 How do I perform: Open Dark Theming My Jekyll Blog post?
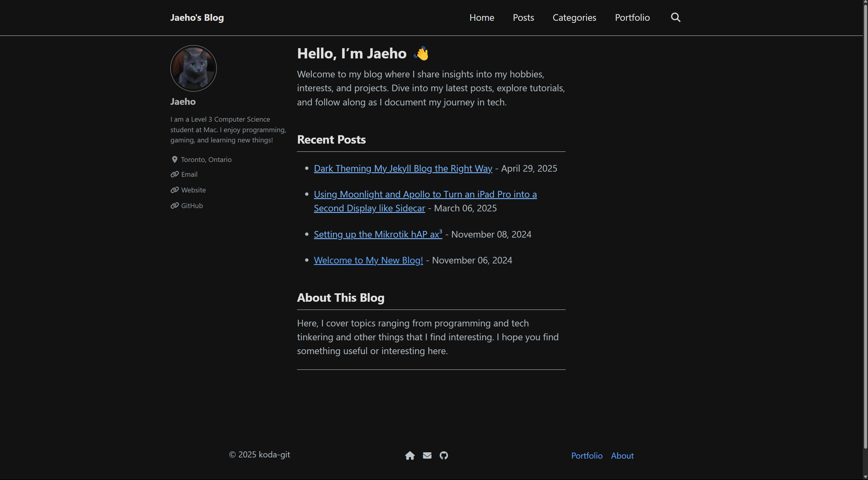pos(403,168)
